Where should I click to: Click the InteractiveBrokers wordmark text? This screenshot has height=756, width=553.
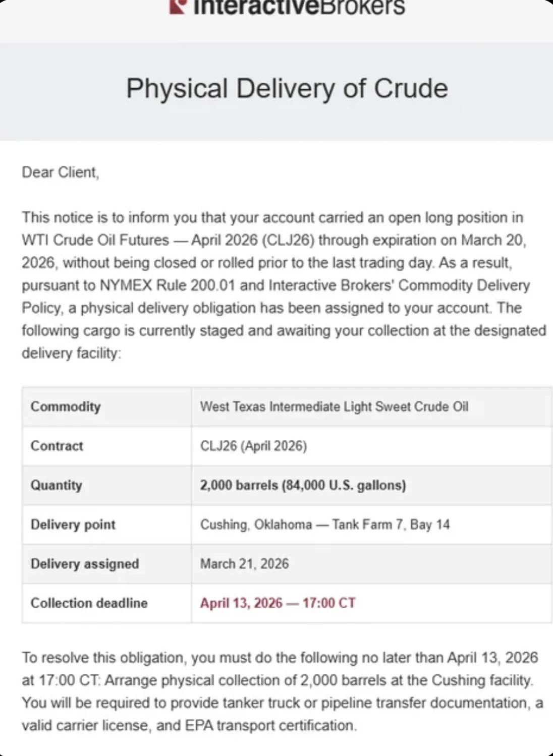point(299,7)
